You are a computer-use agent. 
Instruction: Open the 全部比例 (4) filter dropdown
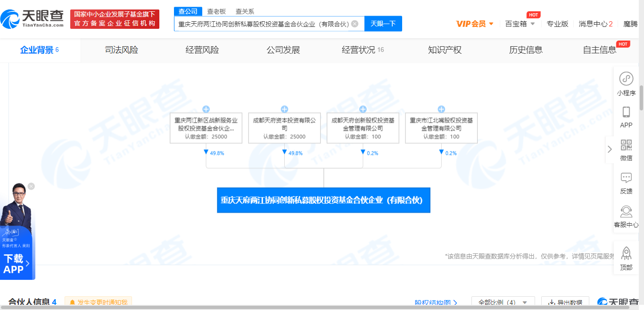[x=503, y=302]
